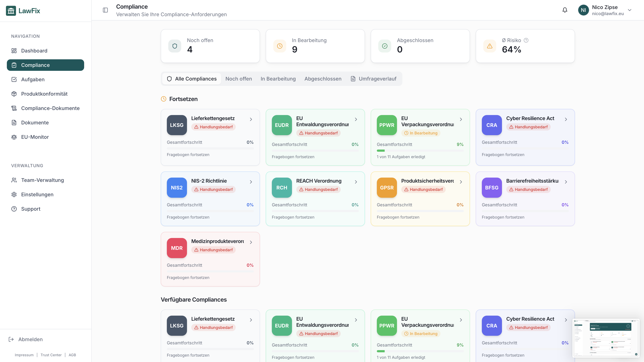Click the EUDR badge under Verfügbare Compliances
644x362 pixels.
(x=282, y=326)
